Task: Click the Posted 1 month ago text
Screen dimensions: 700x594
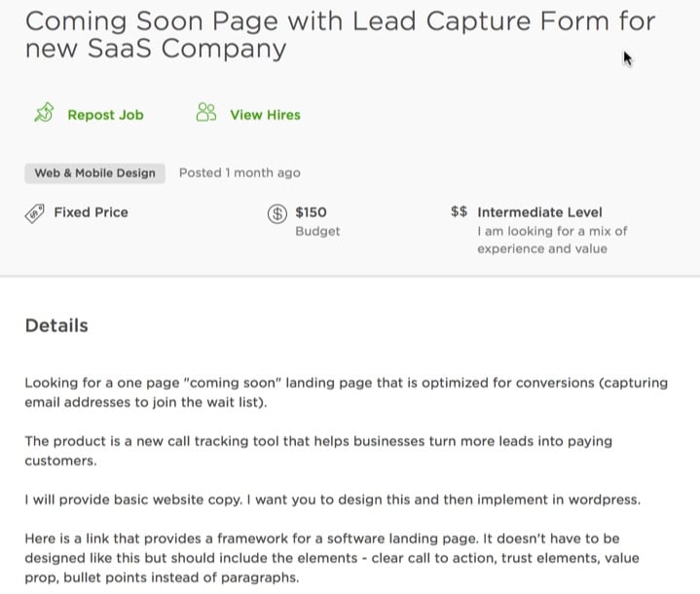Action: (239, 173)
